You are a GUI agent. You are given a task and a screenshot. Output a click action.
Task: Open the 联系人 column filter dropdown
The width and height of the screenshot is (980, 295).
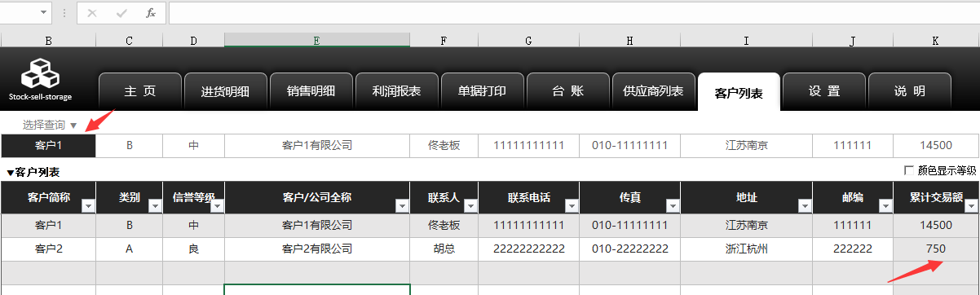coord(470,207)
